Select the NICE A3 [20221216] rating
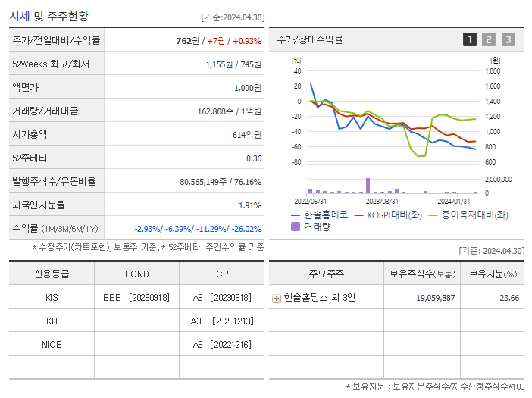Screen dimensions: 532x398 [x=222, y=345]
